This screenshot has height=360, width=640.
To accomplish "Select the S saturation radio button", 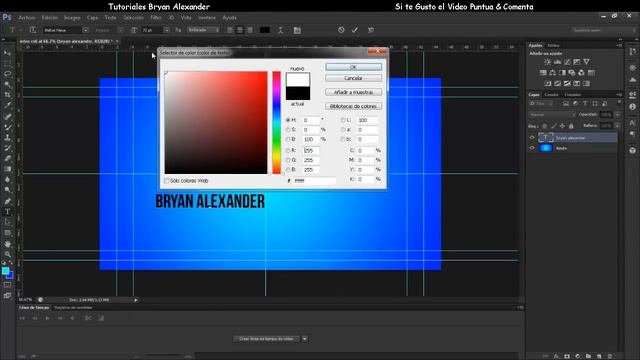I will click(288, 129).
